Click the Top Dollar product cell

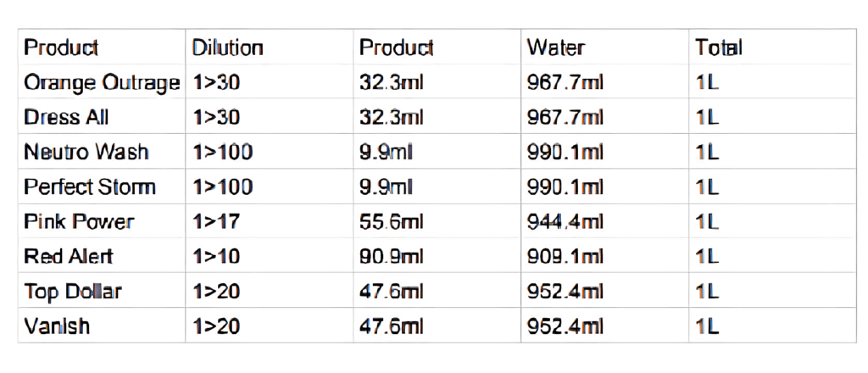click(x=73, y=292)
